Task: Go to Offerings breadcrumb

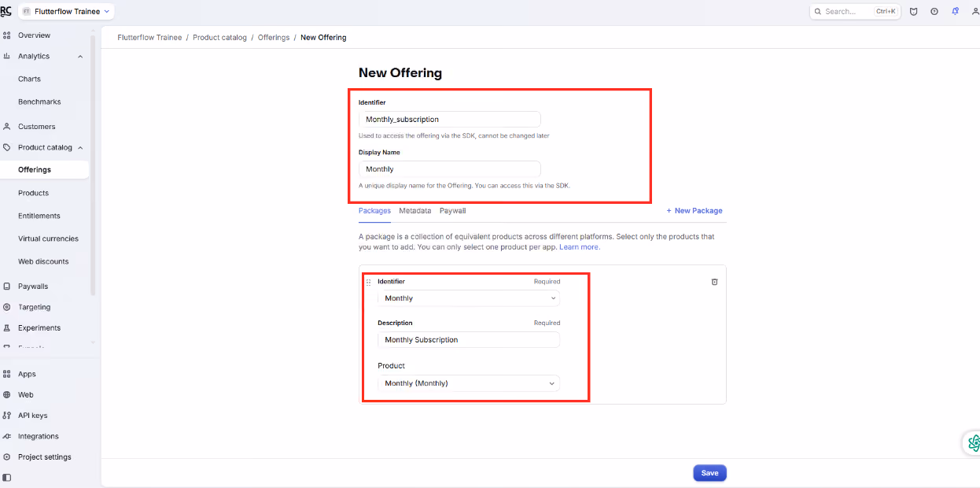Action: click(274, 38)
